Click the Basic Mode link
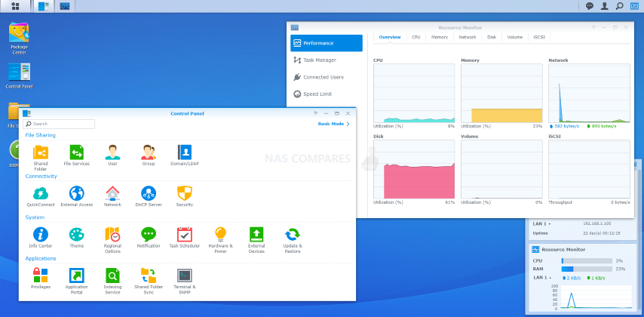644x317 pixels. pyautogui.click(x=333, y=124)
